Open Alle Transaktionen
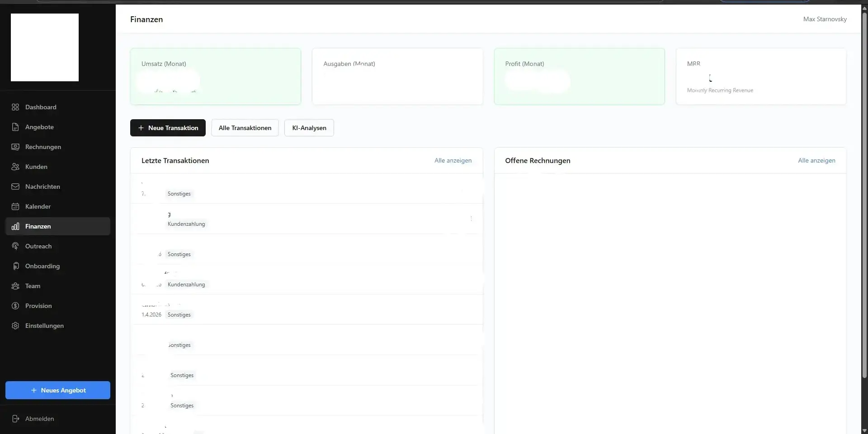This screenshot has width=868, height=434. (x=245, y=128)
